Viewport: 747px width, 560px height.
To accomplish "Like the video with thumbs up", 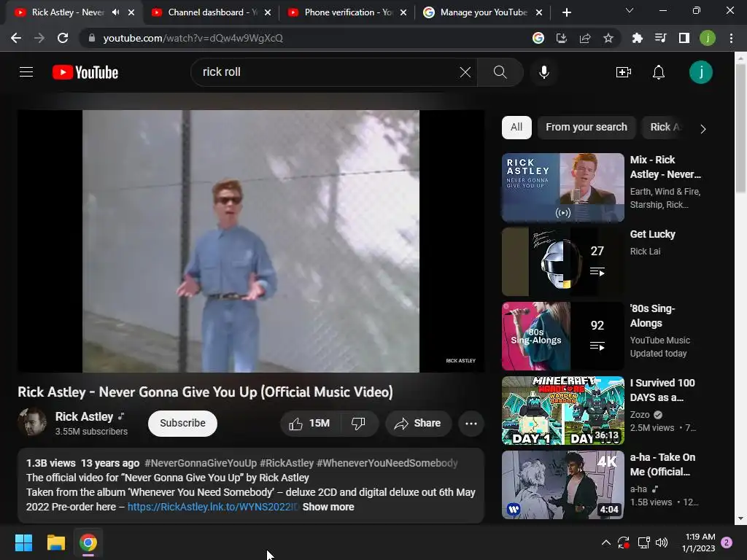I will (x=309, y=424).
